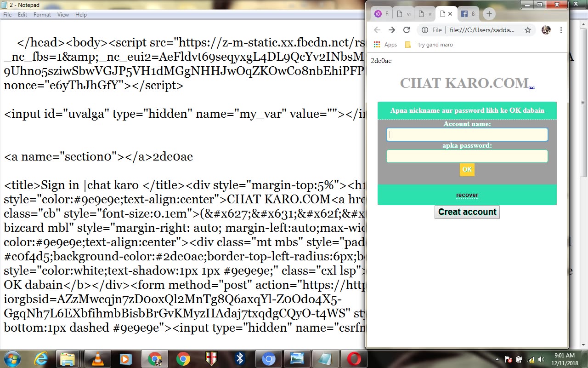The height and width of the screenshot is (368, 588).
Task: Focus the apka password field
Action: pos(467,156)
